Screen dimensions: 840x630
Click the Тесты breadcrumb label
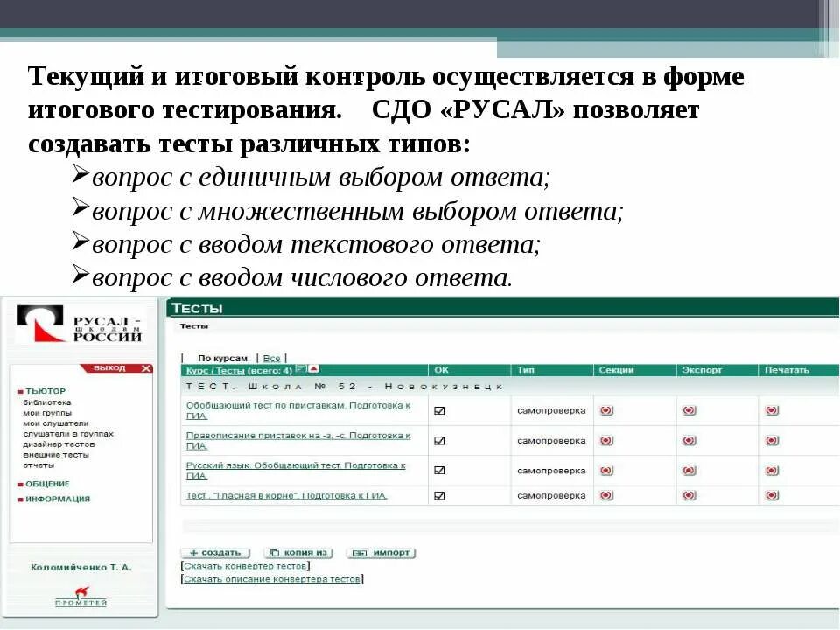194,326
